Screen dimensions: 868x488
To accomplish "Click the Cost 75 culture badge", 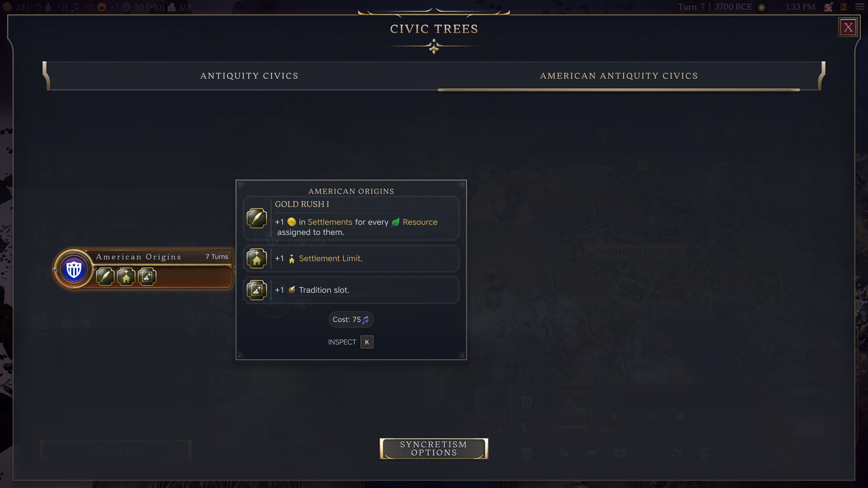I will coord(351,319).
